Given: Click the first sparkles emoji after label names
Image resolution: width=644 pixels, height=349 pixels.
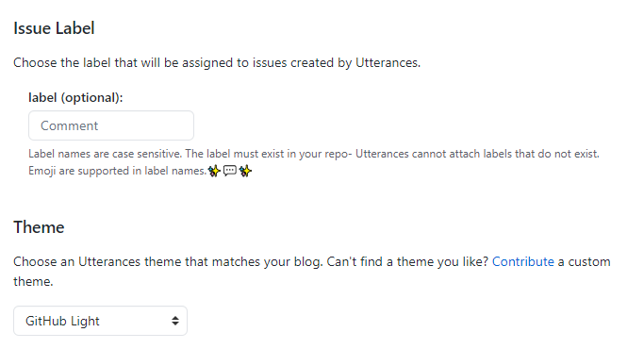Looking at the screenshot, I should pyautogui.click(x=214, y=171).
